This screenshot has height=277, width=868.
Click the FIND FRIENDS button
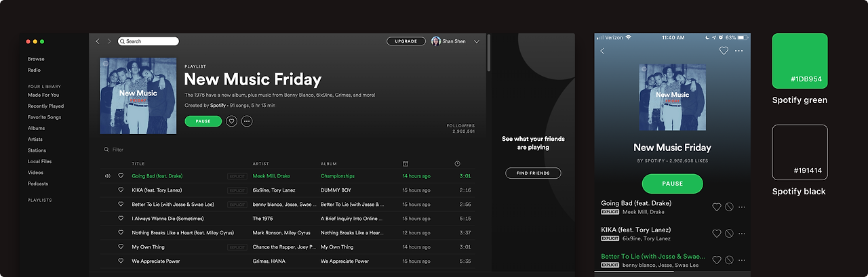click(x=533, y=173)
